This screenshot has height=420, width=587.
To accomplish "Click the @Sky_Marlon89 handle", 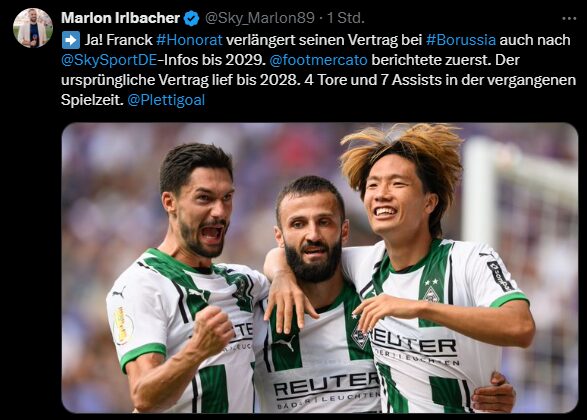I will [x=260, y=18].
